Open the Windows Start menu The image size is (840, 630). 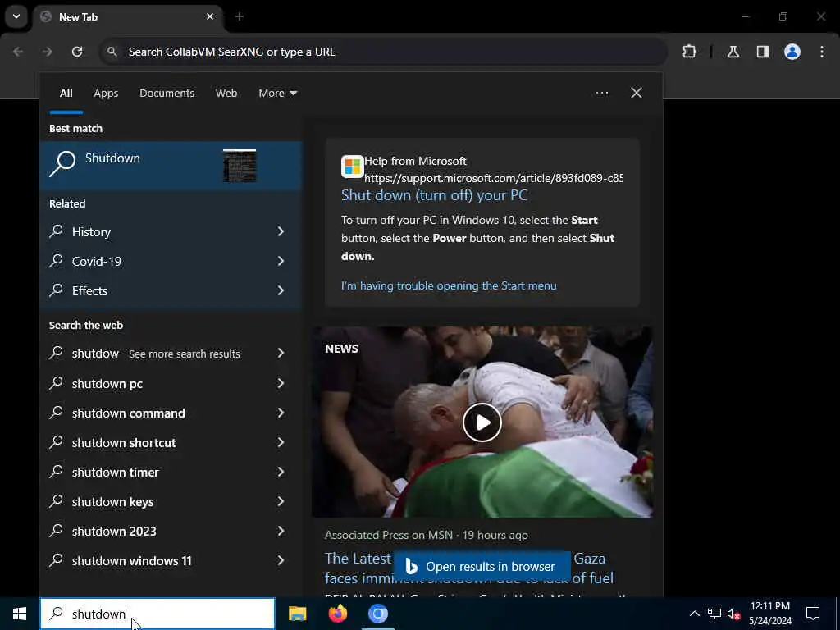pyautogui.click(x=20, y=614)
